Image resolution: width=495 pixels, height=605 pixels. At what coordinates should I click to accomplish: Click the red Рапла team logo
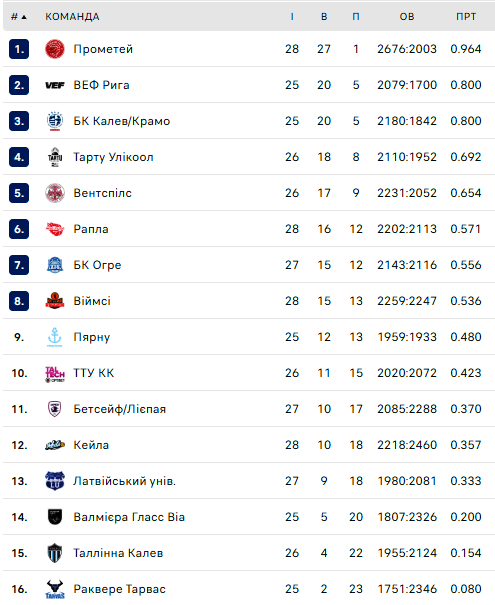coord(55,229)
